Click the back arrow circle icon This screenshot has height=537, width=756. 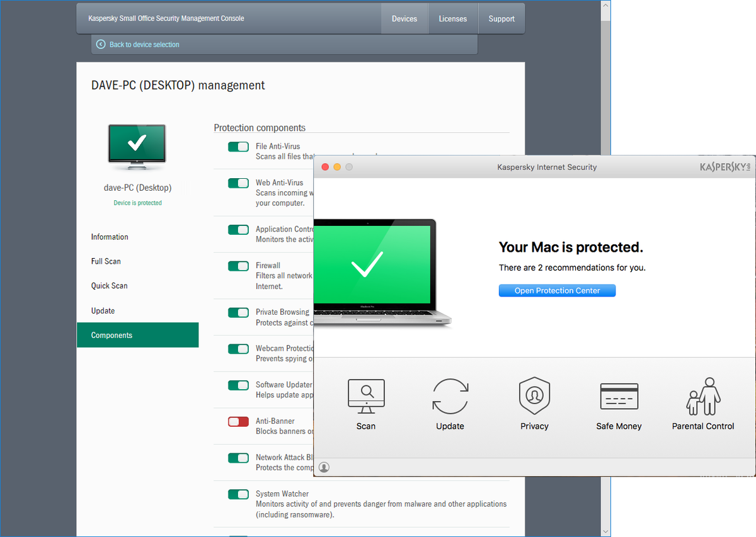pyautogui.click(x=100, y=44)
